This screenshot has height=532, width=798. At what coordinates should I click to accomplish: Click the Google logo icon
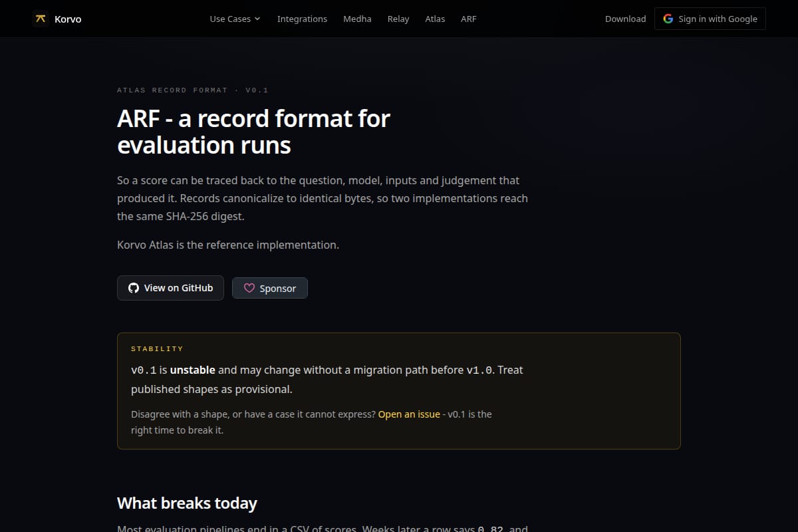(x=668, y=19)
